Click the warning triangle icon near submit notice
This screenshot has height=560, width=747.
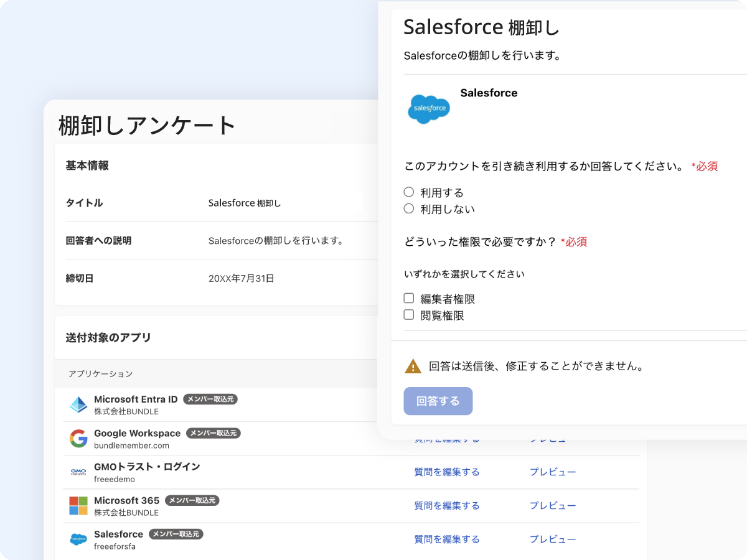[413, 366]
